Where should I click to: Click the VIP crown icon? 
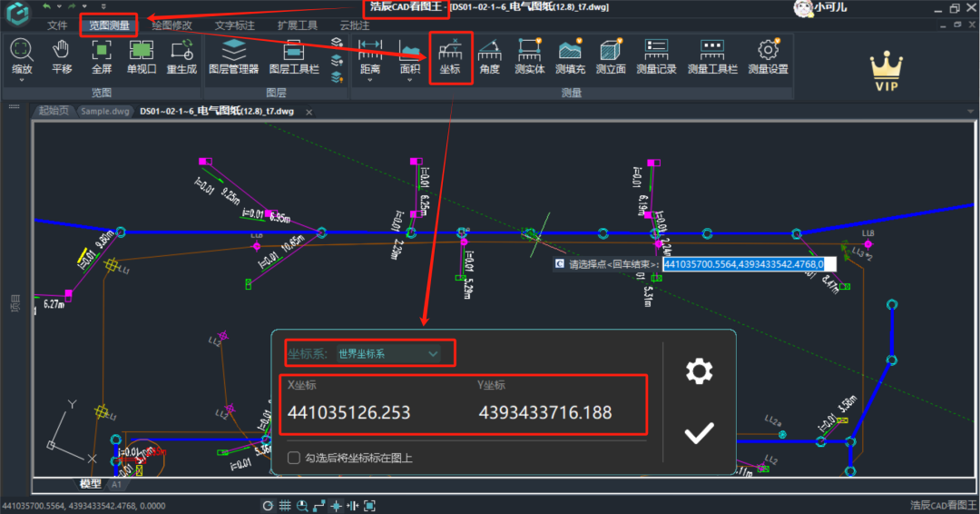[x=887, y=72]
